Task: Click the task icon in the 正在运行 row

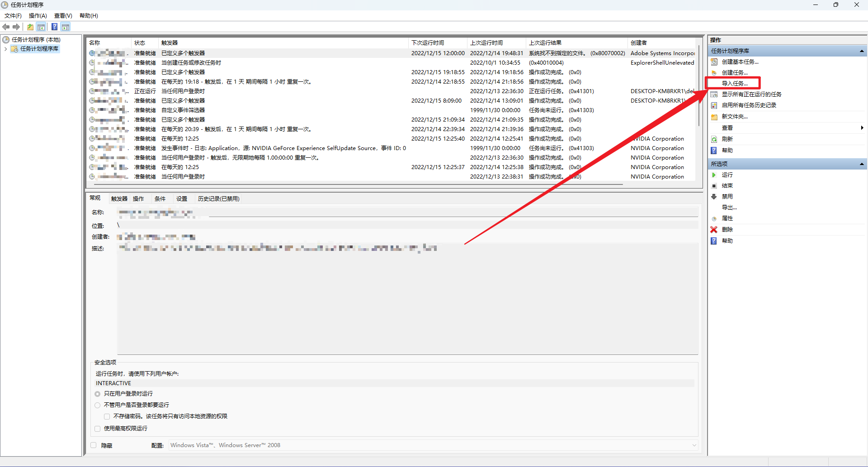Action: pyautogui.click(x=92, y=91)
